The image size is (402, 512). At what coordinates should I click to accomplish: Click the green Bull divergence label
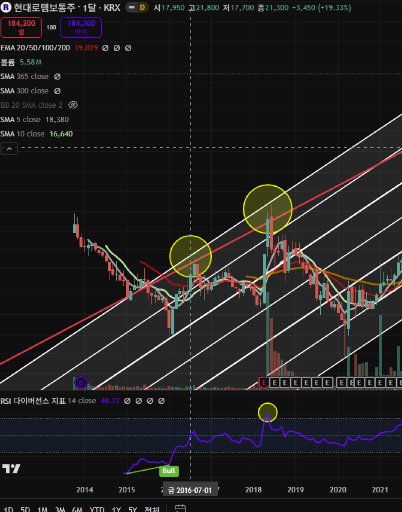tap(169, 471)
